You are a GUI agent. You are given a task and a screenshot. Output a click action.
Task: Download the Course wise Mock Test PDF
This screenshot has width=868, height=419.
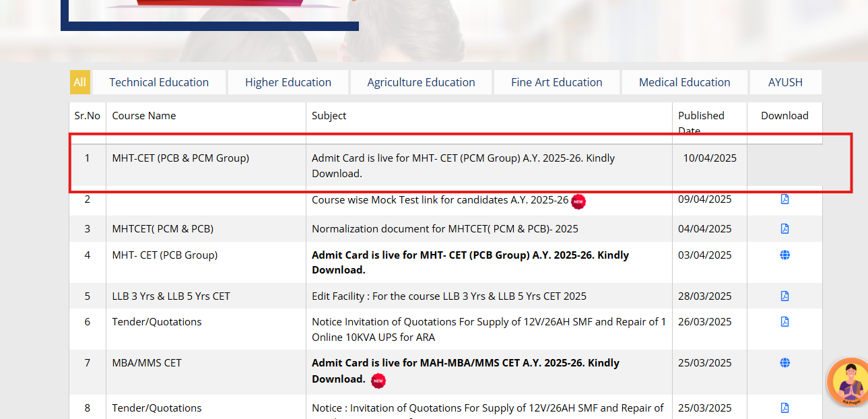784,199
